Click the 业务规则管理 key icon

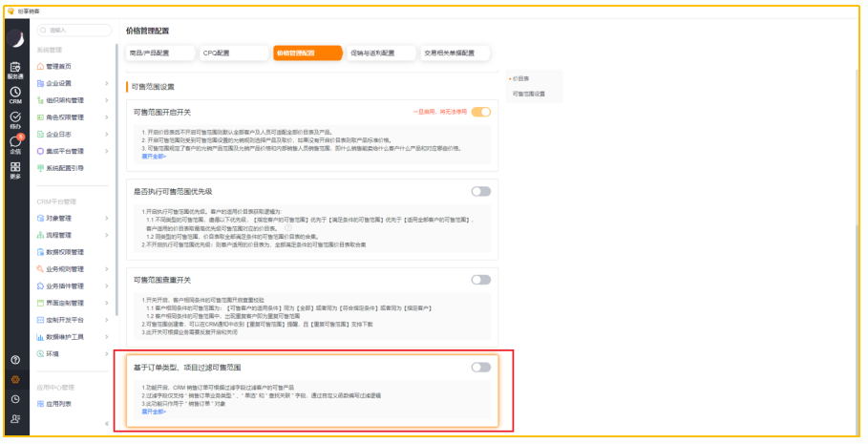tap(40, 269)
